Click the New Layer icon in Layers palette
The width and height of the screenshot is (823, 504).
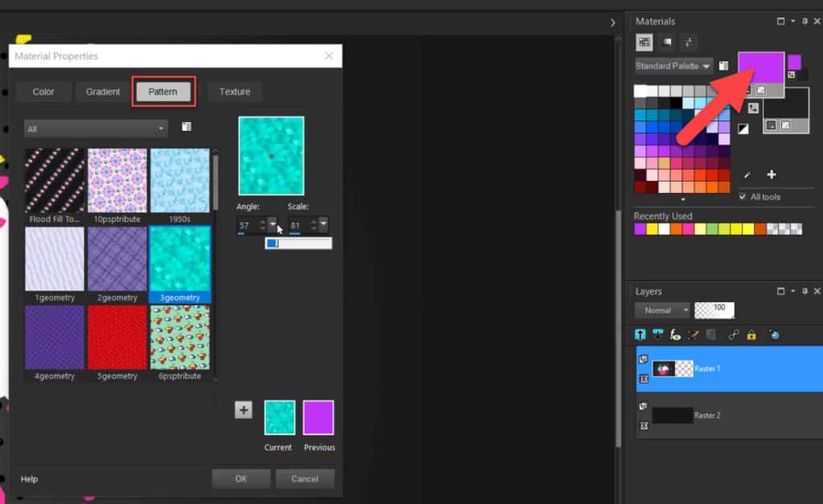click(x=641, y=334)
